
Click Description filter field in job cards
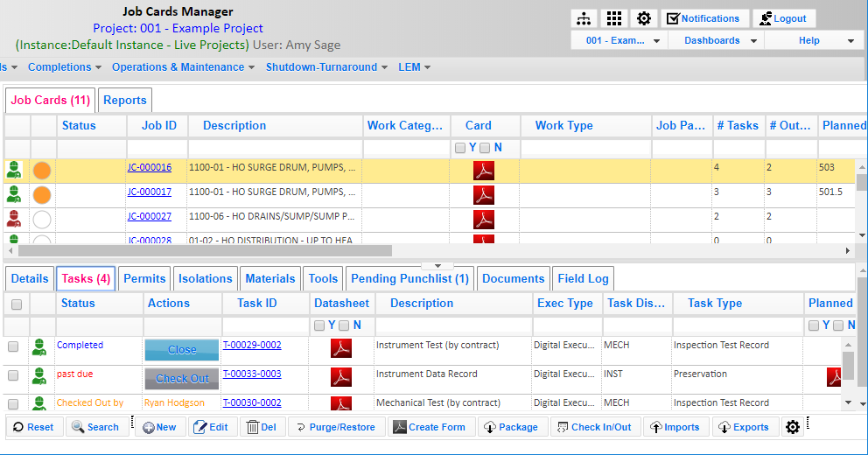click(275, 149)
